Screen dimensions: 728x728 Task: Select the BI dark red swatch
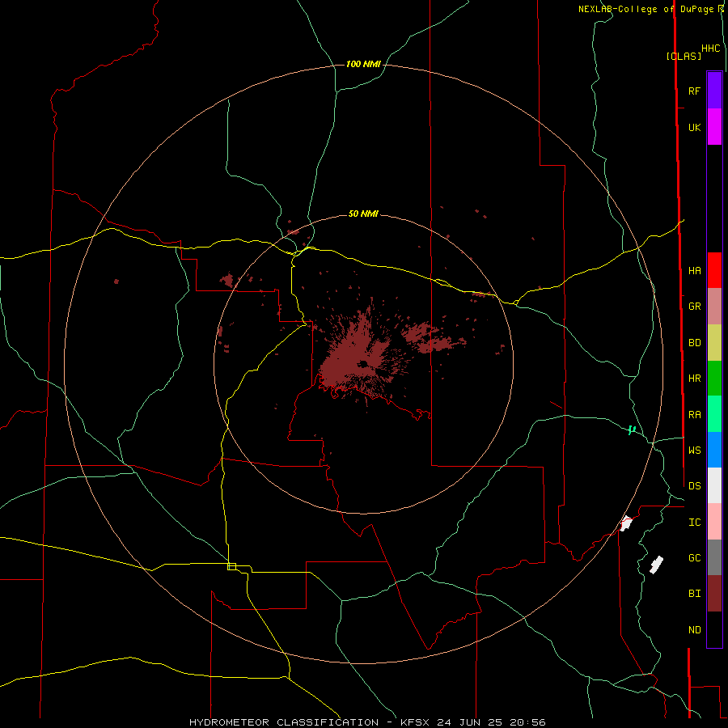click(x=714, y=594)
